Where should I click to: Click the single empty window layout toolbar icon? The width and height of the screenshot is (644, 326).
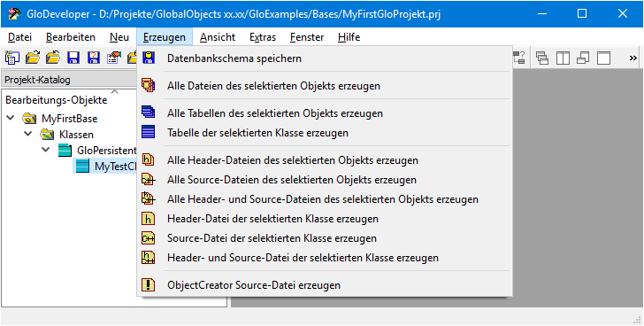point(603,58)
